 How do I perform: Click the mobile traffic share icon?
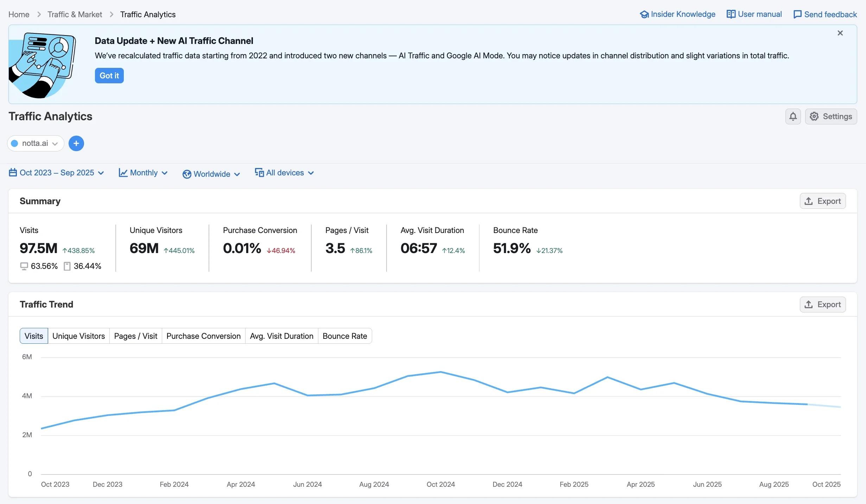click(x=67, y=266)
